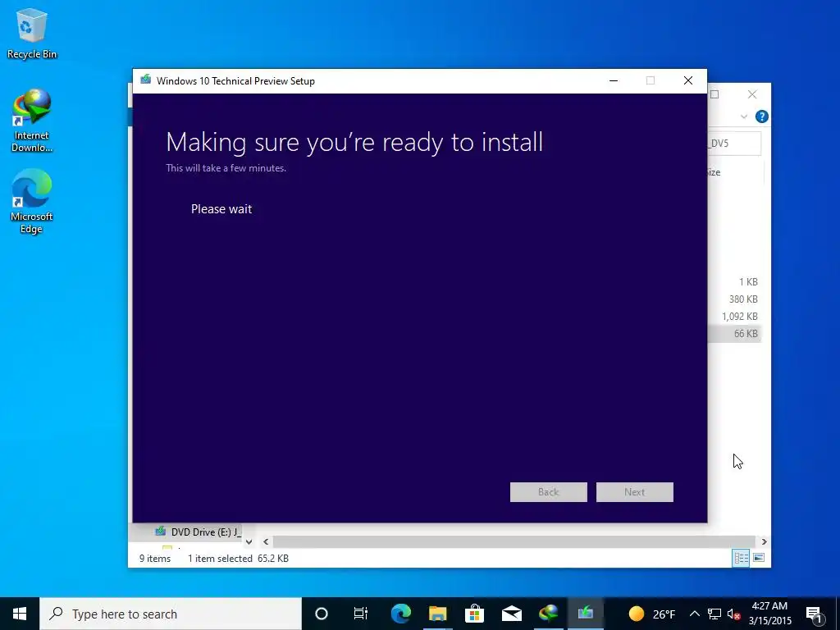Click the navigation pane scroll down arrow
Screen dimensions: 840x630
249,542
